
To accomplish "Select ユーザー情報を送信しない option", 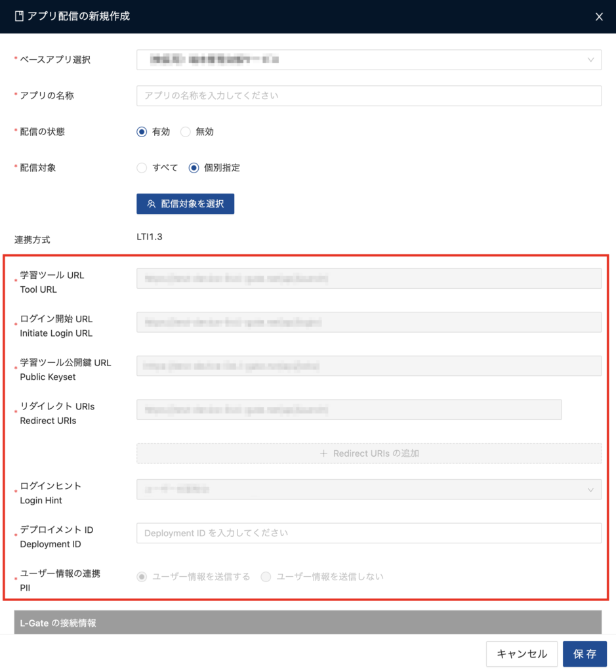I will tap(266, 577).
